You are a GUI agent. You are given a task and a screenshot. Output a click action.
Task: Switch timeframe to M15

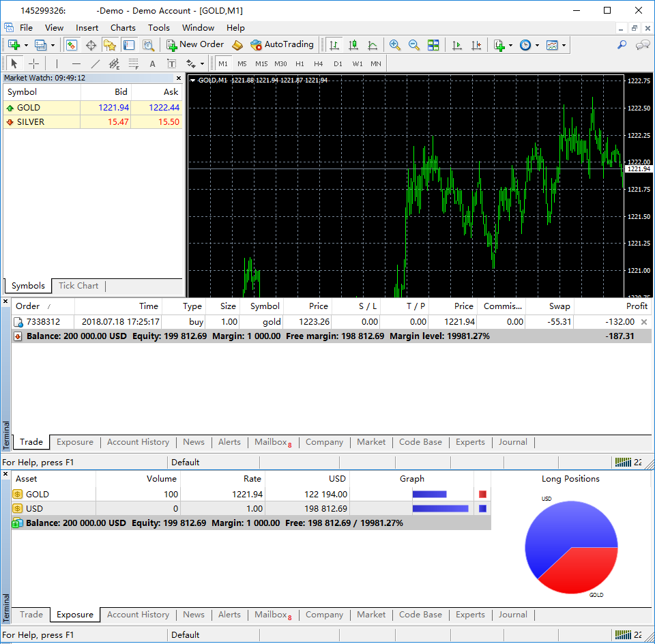(261, 63)
